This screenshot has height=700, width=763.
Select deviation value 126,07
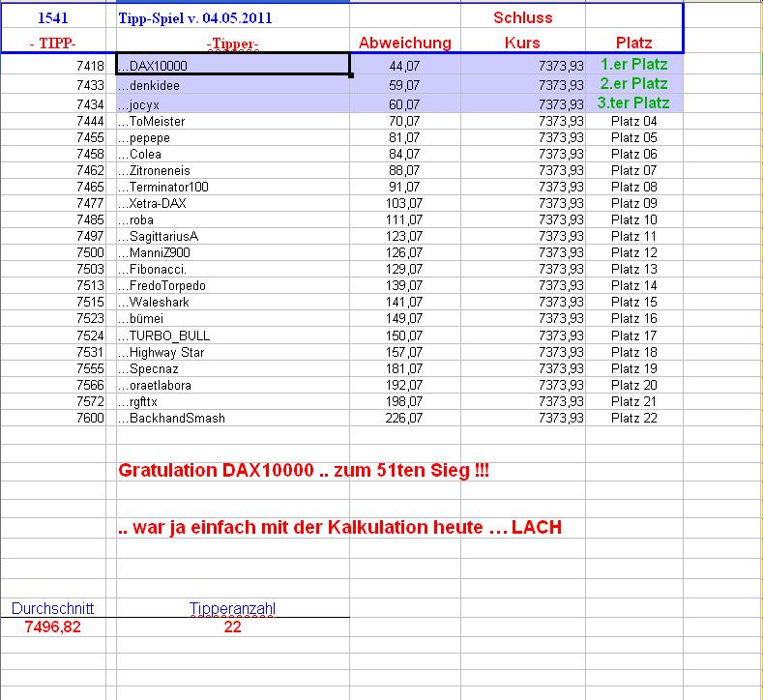405,253
